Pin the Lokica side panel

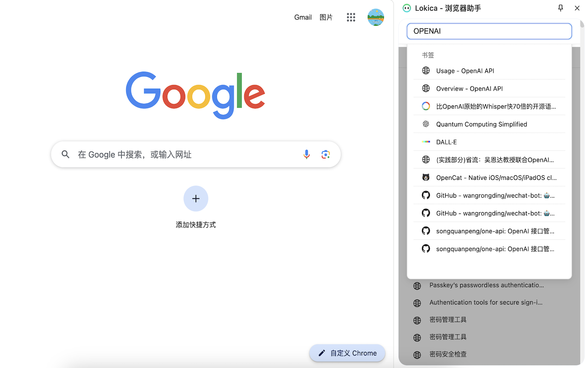click(560, 8)
